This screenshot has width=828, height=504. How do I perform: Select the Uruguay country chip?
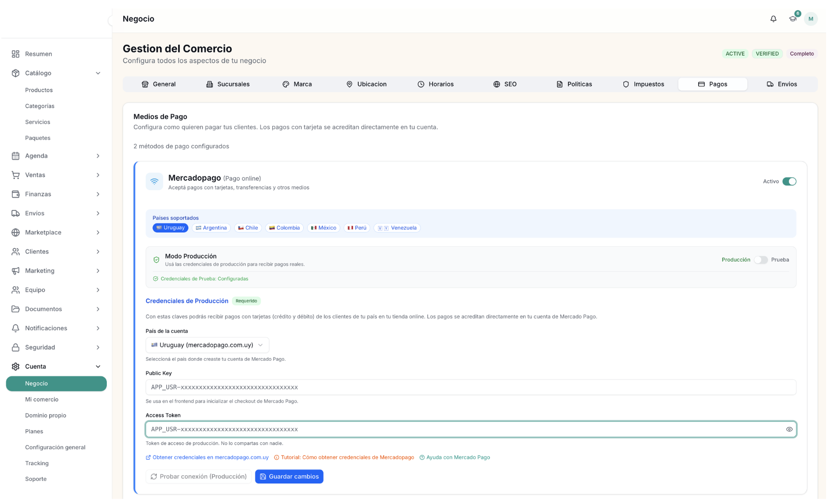pyautogui.click(x=170, y=228)
